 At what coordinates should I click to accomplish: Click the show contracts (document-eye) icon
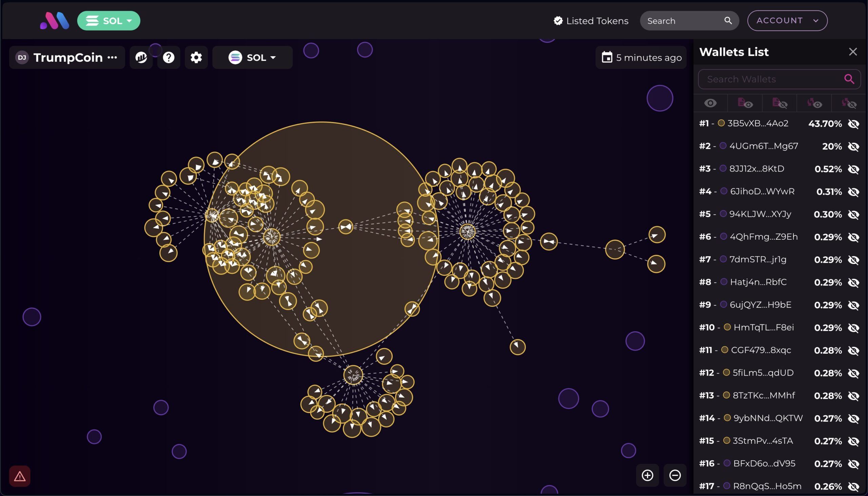pos(745,103)
